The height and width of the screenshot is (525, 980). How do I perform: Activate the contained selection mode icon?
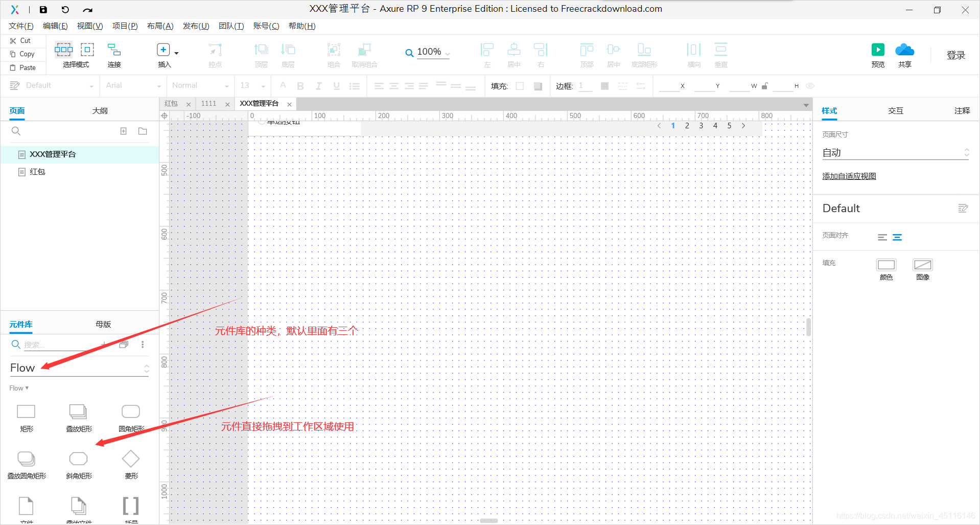click(87, 50)
